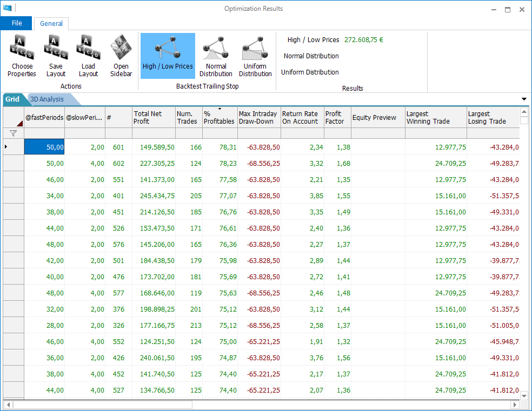Click the filter funnel icon in the grid
532x411 pixels.
pos(13,133)
